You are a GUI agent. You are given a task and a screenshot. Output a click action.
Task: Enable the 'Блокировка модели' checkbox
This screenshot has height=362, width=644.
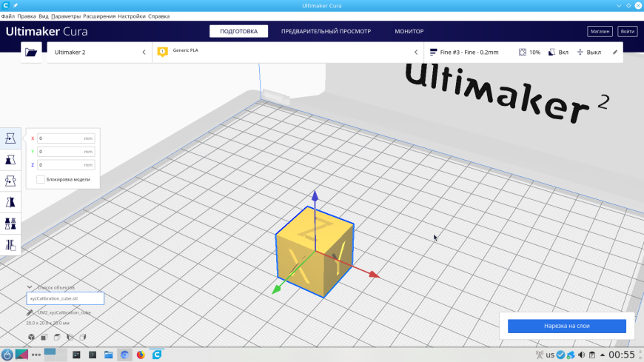point(40,180)
